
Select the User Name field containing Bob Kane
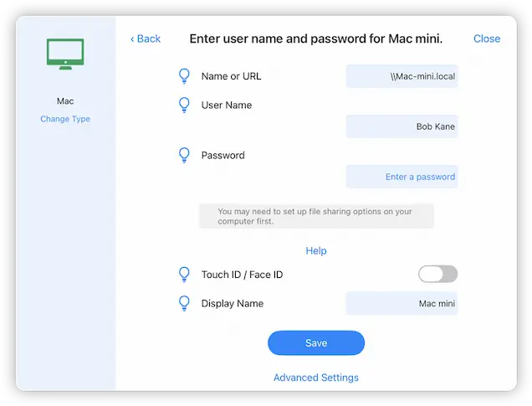click(402, 126)
